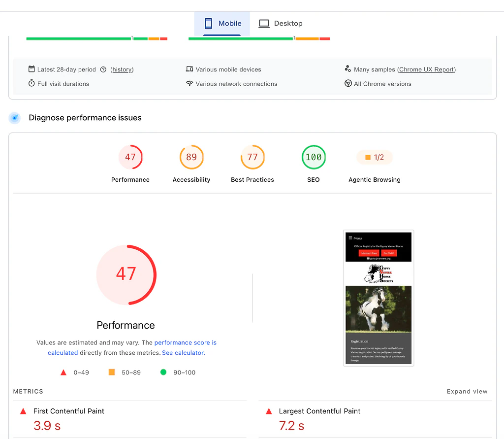Click the 7.2 s metric value
Screen dimensions: 504x439
coord(291,426)
